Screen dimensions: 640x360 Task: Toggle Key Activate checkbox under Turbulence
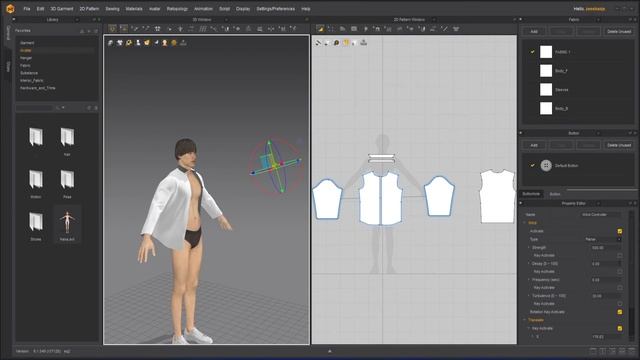click(620, 304)
